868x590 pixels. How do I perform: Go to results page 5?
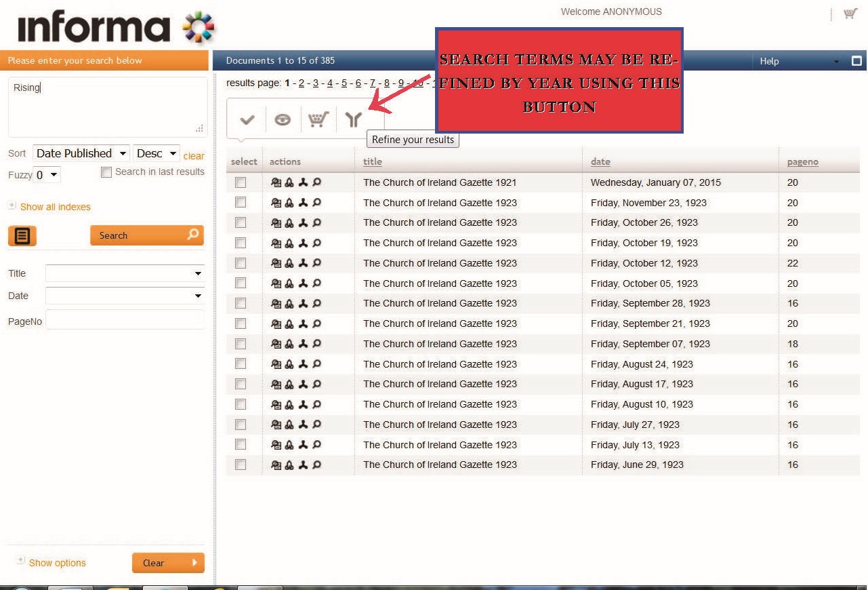tap(344, 83)
